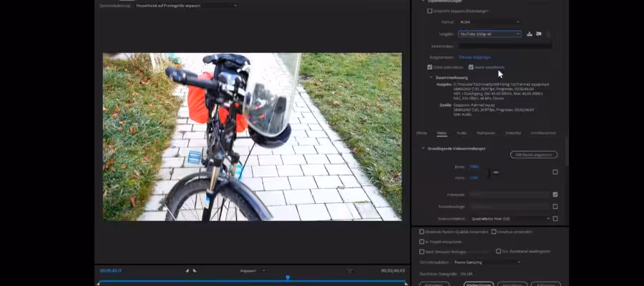The image size is (644, 286).
Task: Click the import preset icon
Action: [x=538, y=34]
